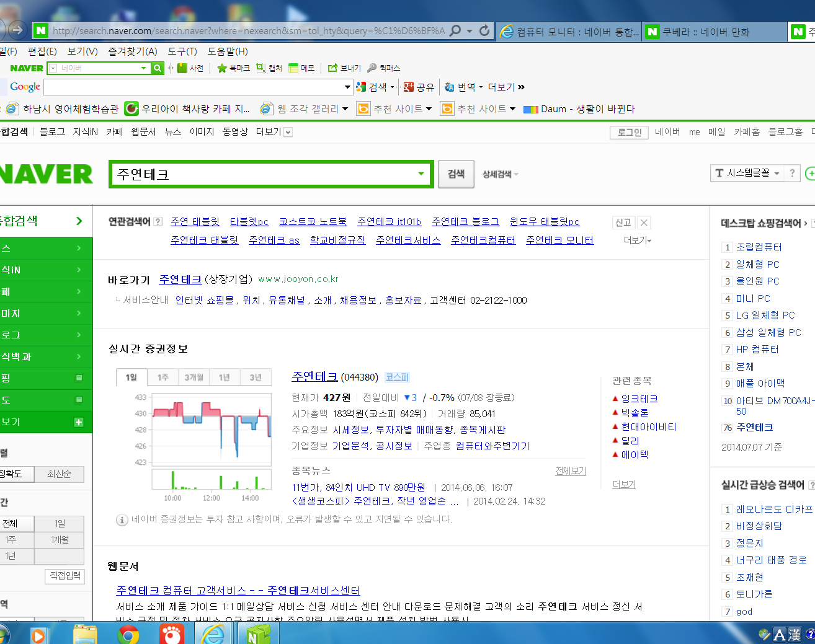Image resolution: width=815 pixels, height=644 pixels.
Task: Select the 최신순 sort option
Action: click(59, 474)
